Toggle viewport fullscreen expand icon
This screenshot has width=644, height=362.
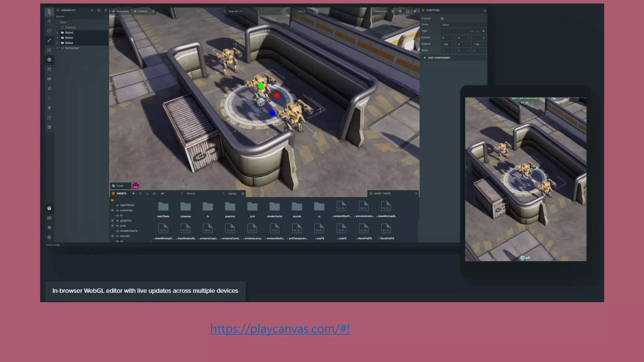(x=408, y=11)
